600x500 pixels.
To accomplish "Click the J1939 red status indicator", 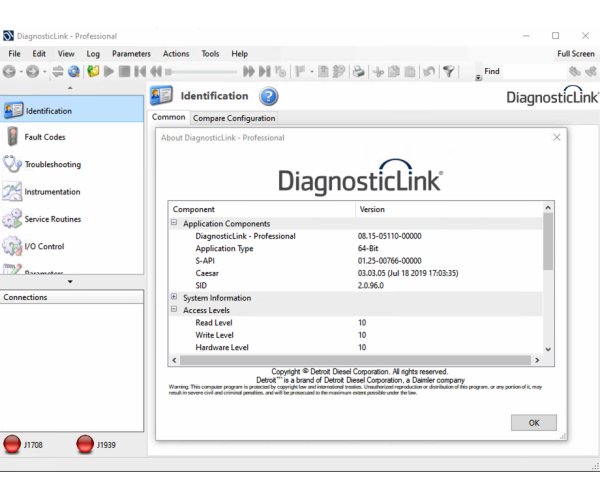I will pyautogui.click(x=85, y=445).
